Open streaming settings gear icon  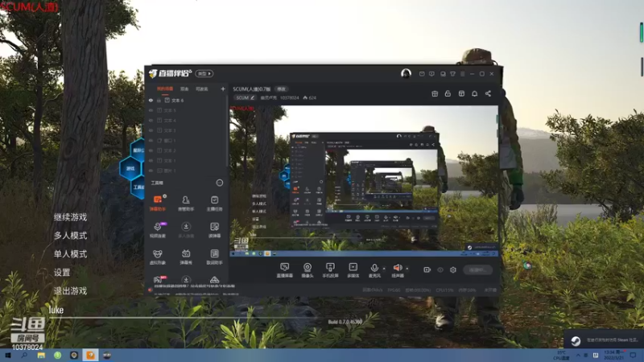[x=453, y=269]
